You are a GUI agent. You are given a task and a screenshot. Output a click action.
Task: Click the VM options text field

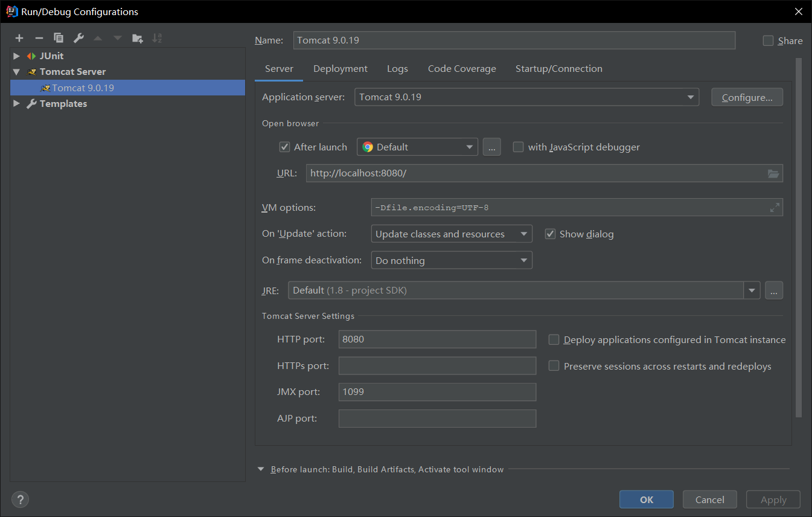[577, 207]
